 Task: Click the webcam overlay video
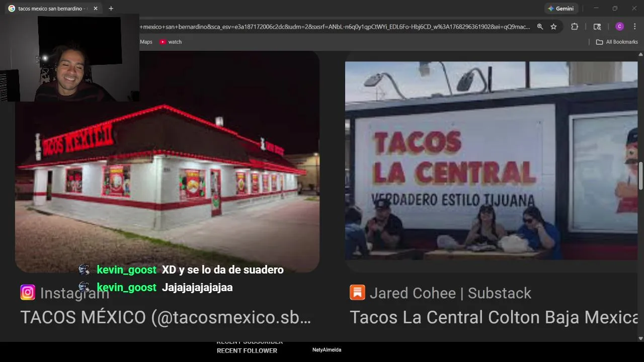click(x=69, y=58)
